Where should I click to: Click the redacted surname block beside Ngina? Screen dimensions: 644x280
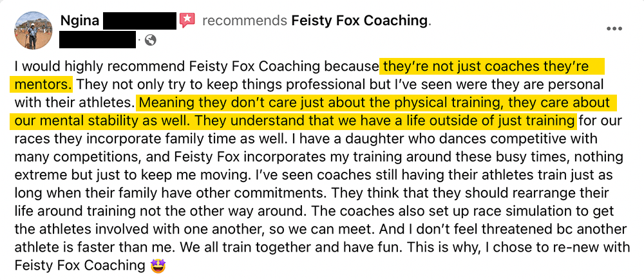tap(140, 21)
